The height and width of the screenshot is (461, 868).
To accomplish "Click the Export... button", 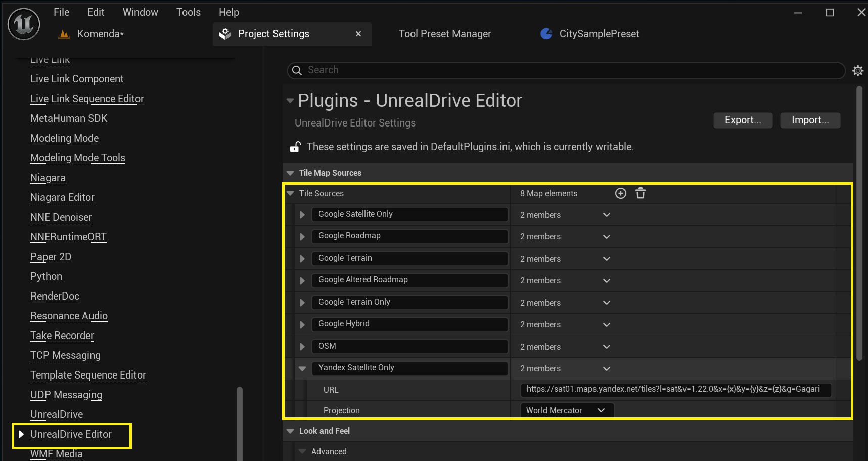I will point(743,120).
